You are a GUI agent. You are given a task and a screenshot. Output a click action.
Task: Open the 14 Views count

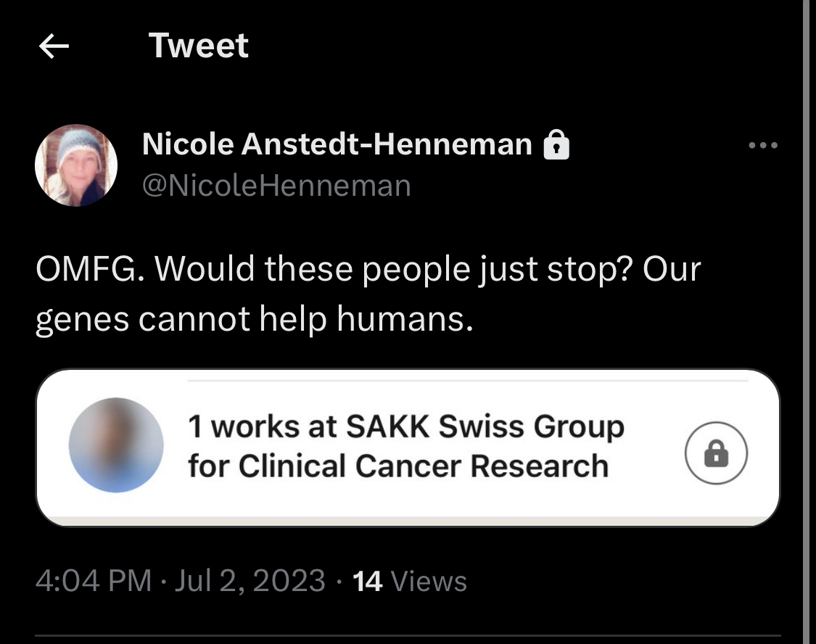pyautogui.click(x=367, y=581)
